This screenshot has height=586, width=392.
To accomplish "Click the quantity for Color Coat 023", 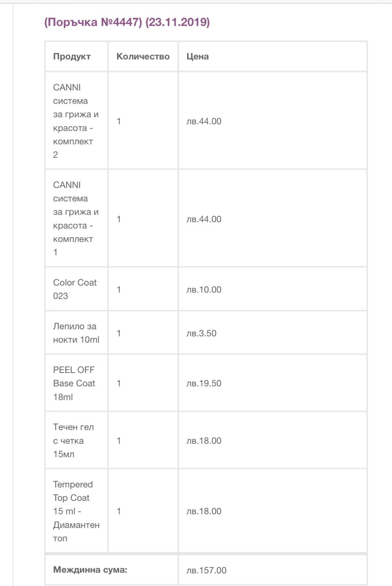I will 119,290.
